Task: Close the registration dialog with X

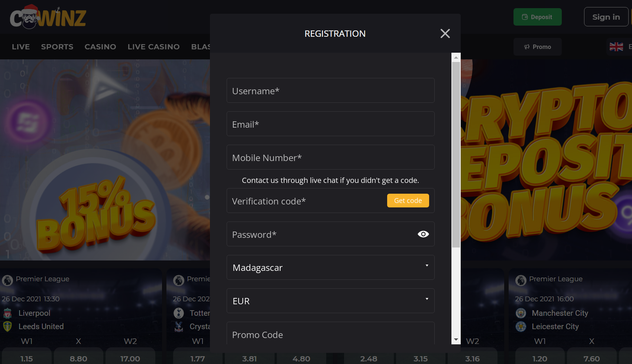Action: tap(445, 34)
